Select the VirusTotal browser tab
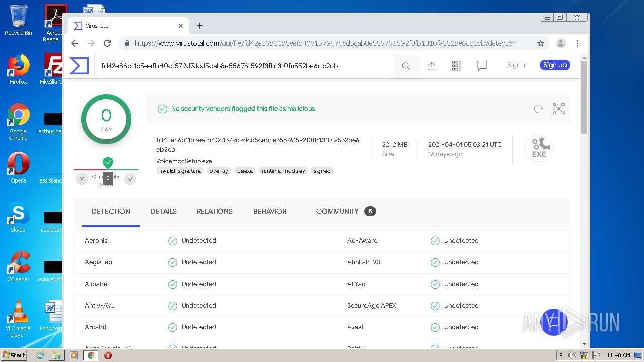Screen dimensions: 644x362 point(128,26)
